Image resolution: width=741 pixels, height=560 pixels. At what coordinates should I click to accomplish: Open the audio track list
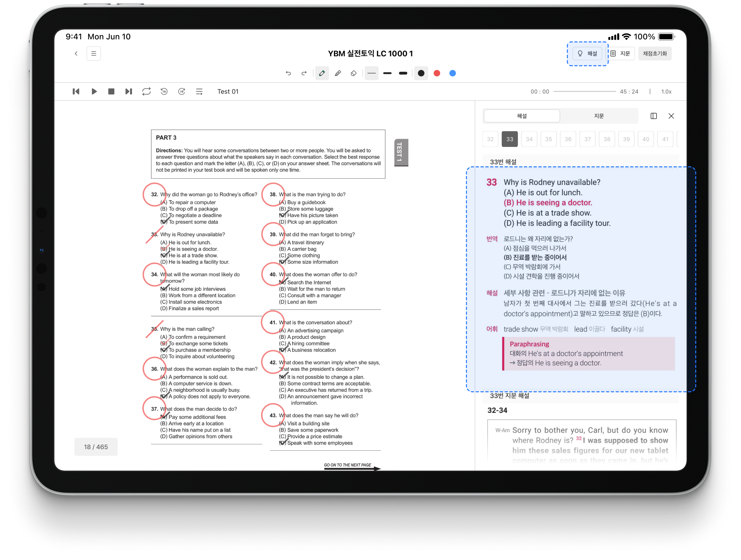tap(199, 91)
